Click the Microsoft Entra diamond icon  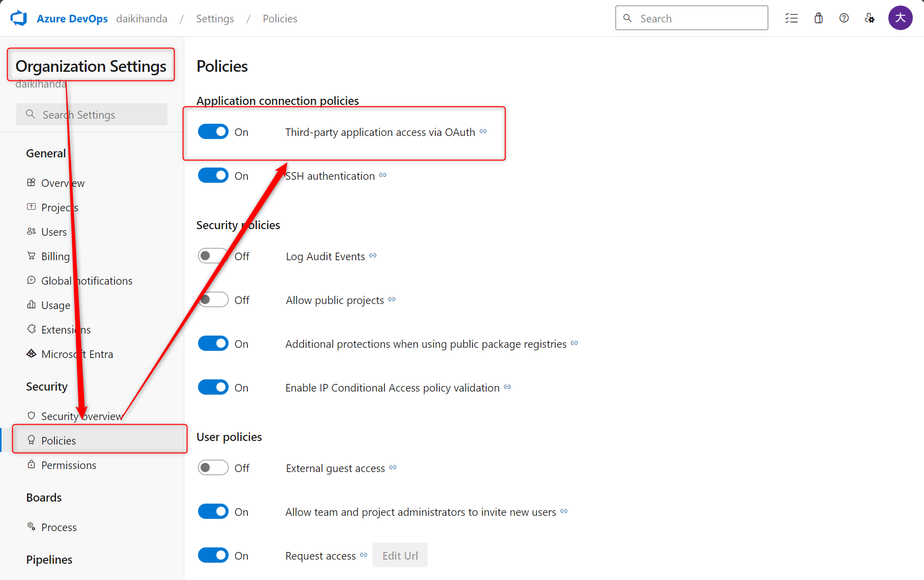pyautogui.click(x=32, y=353)
